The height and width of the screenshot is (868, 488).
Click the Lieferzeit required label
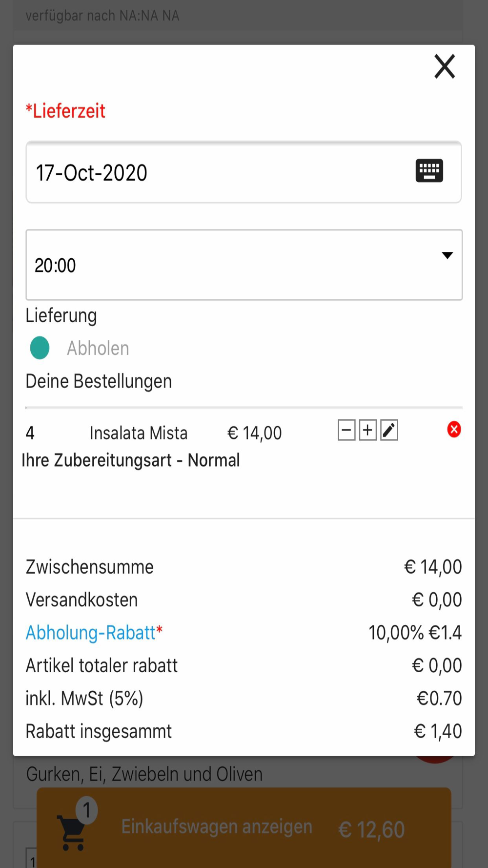tap(65, 111)
